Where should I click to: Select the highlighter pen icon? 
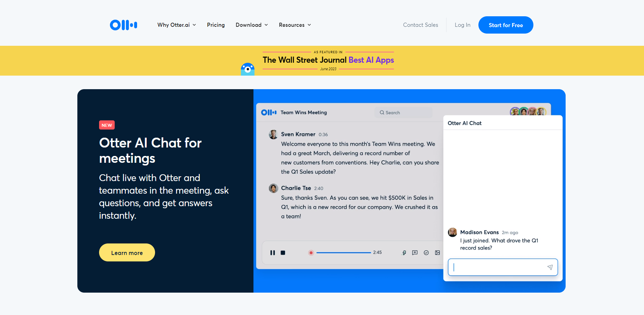coord(404,253)
